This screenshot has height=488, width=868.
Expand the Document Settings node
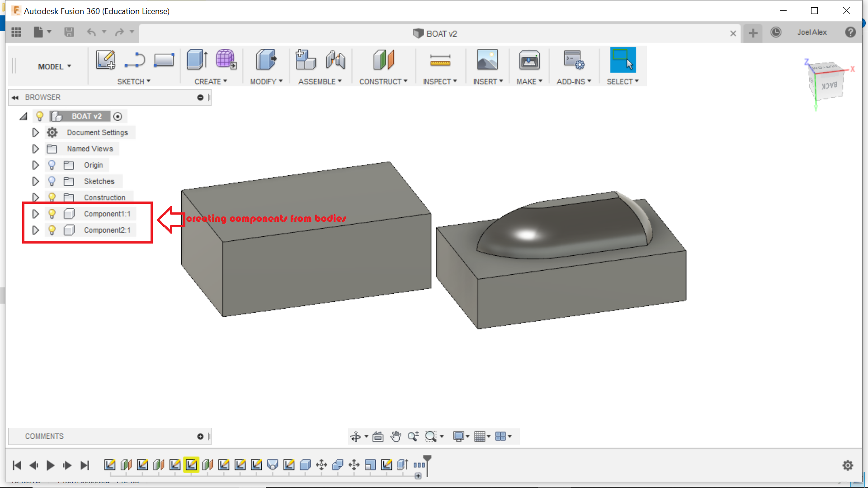coord(35,132)
